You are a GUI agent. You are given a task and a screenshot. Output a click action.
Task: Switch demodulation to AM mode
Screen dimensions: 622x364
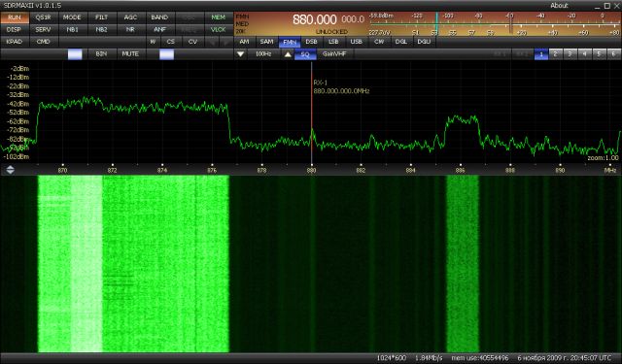244,42
